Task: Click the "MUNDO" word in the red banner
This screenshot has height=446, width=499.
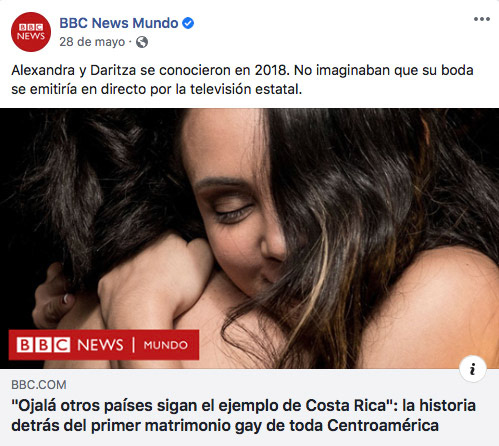Action: point(166,345)
